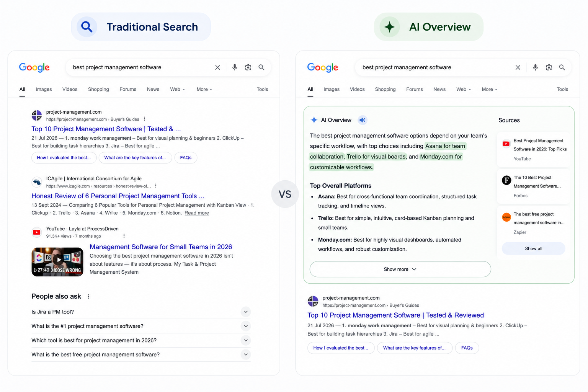Click magnifier search icon in Traditional Search panel

click(261, 67)
